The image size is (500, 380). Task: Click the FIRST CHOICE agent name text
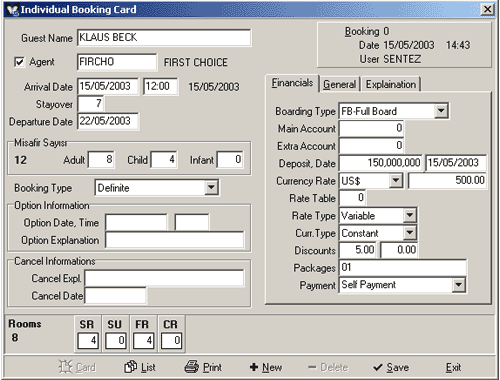pos(196,63)
